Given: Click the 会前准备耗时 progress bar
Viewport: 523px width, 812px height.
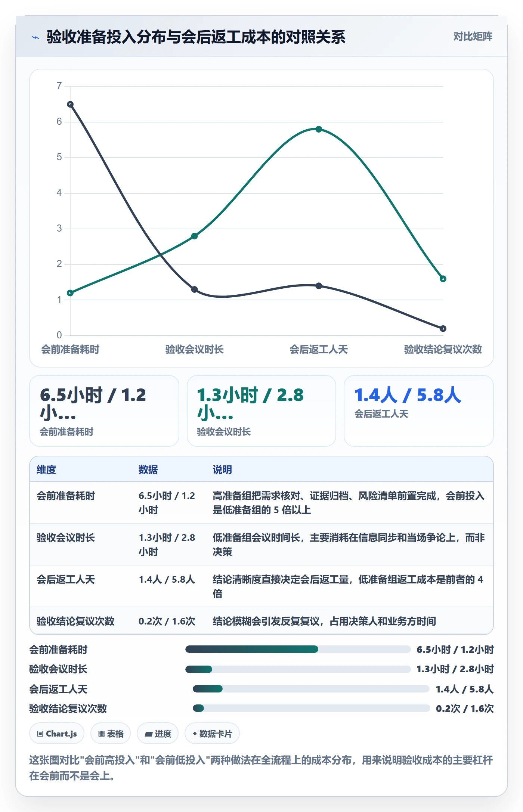Looking at the screenshot, I should click(x=298, y=649).
